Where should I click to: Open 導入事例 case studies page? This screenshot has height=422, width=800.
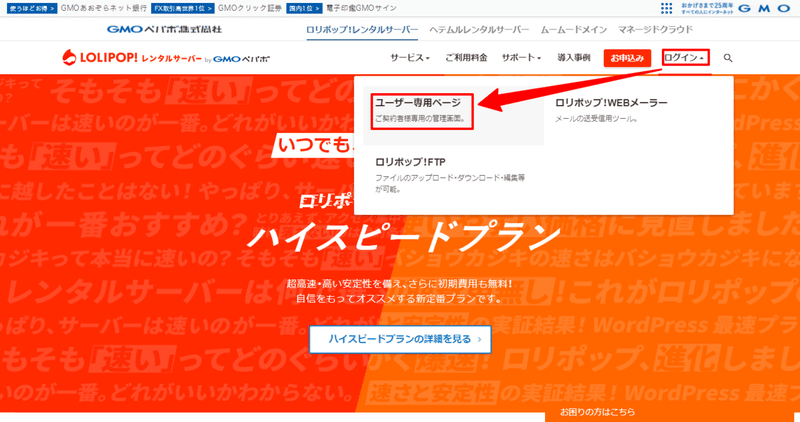573,58
